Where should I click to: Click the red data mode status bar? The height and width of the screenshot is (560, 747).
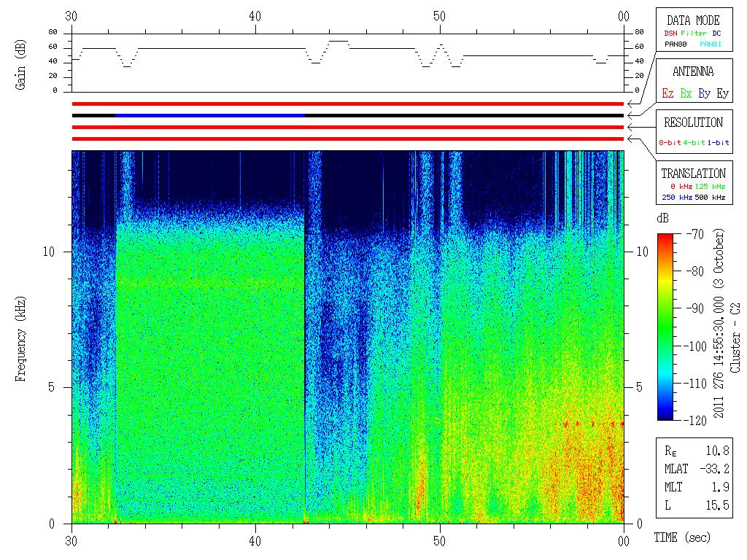tap(348, 104)
